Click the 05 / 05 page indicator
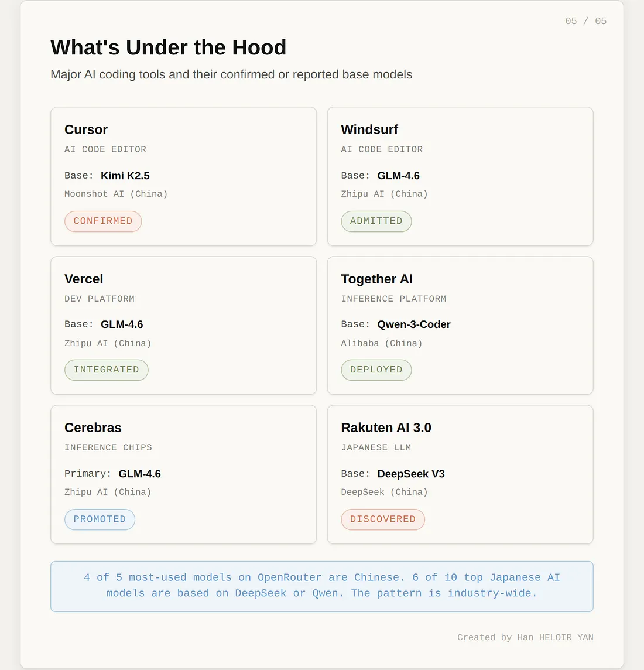The height and width of the screenshot is (670, 644). [585, 21]
